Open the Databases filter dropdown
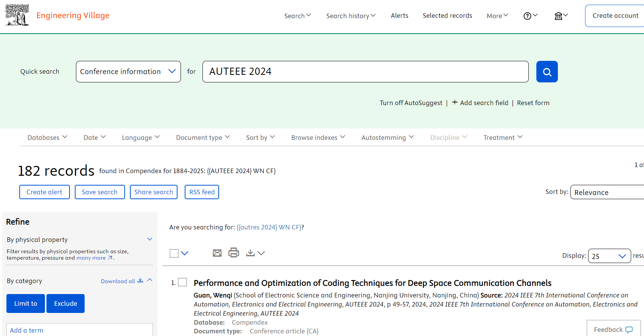644x336 pixels. [x=47, y=138]
